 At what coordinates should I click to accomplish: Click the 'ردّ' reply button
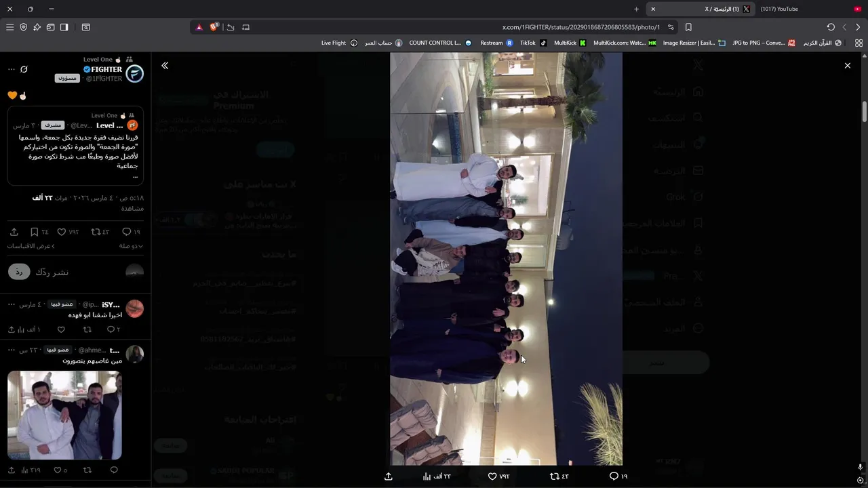coord(19,272)
